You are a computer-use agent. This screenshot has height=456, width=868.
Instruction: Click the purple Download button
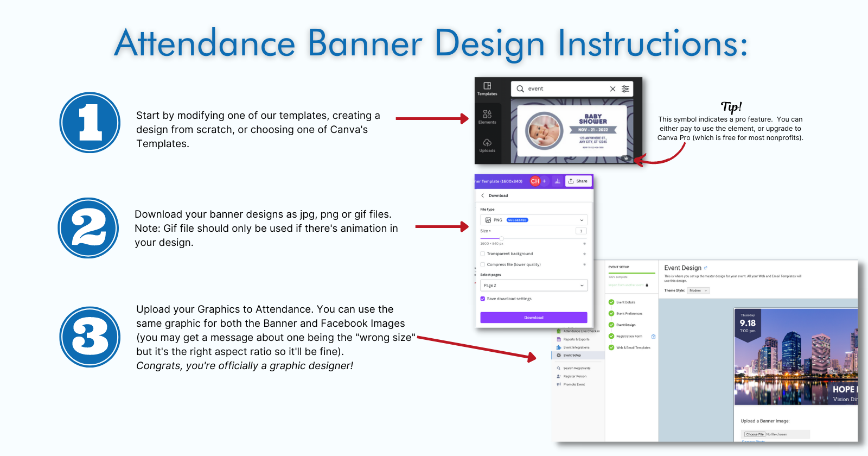click(x=534, y=318)
